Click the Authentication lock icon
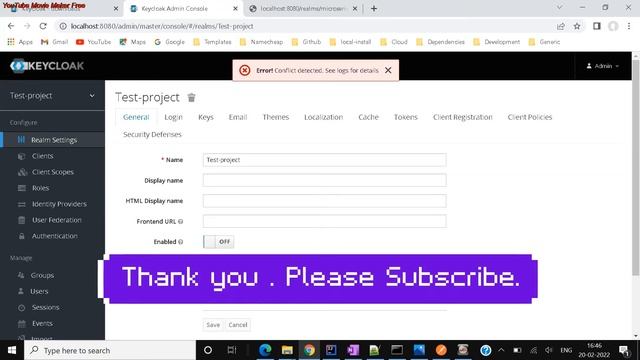Screen dimensions: 640x360 coord(22,236)
